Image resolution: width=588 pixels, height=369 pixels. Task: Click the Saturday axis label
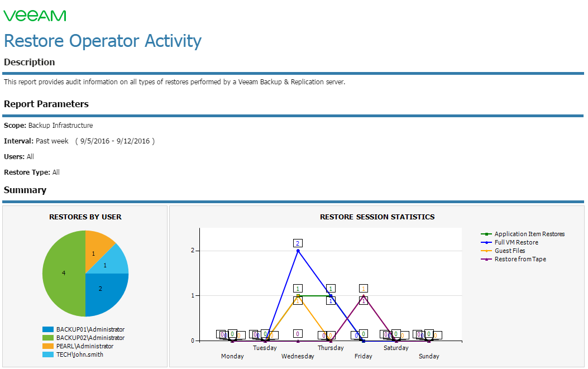point(396,348)
